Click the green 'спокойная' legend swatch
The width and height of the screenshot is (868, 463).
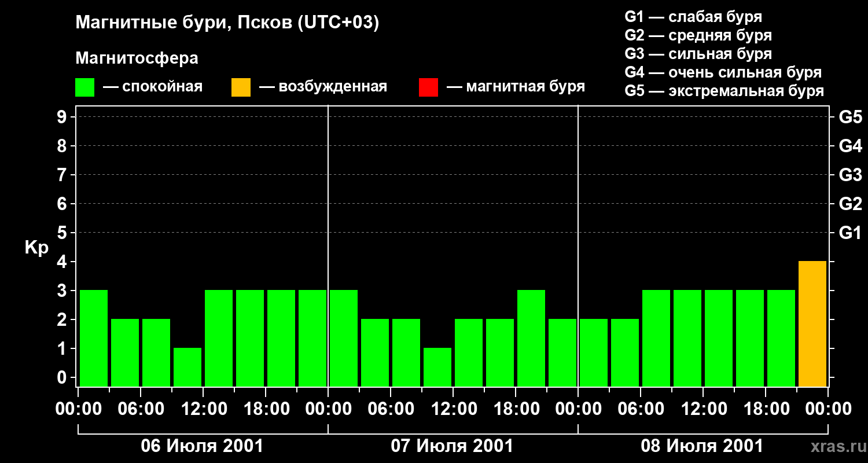click(x=84, y=87)
